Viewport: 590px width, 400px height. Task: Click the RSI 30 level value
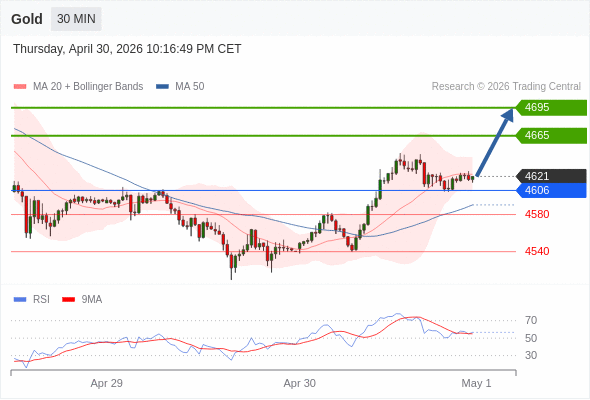click(x=531, y=355)
